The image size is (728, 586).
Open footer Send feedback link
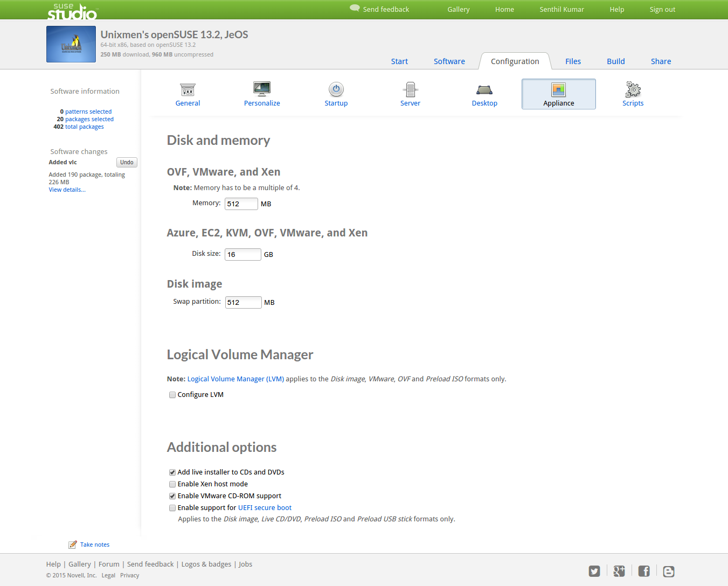150,564
